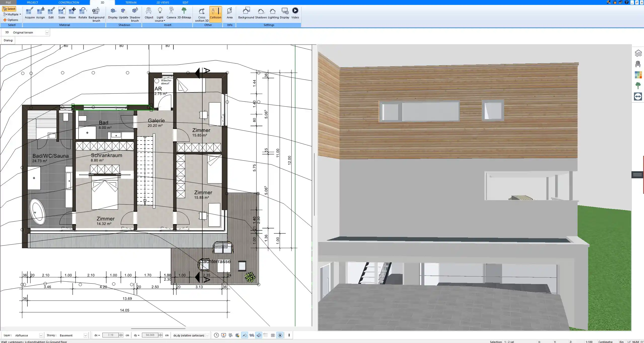
Task: Open the layers panel in right sidebar
Action: [638, 53]
